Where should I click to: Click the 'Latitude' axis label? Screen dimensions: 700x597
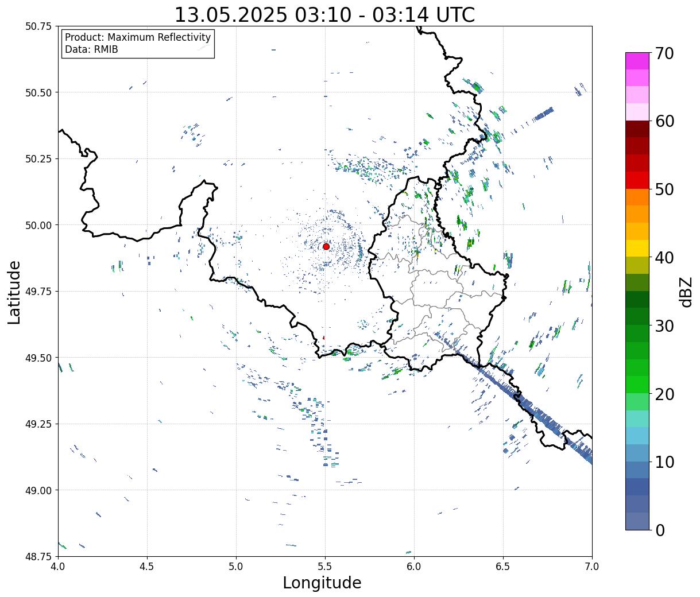point(14,292)
